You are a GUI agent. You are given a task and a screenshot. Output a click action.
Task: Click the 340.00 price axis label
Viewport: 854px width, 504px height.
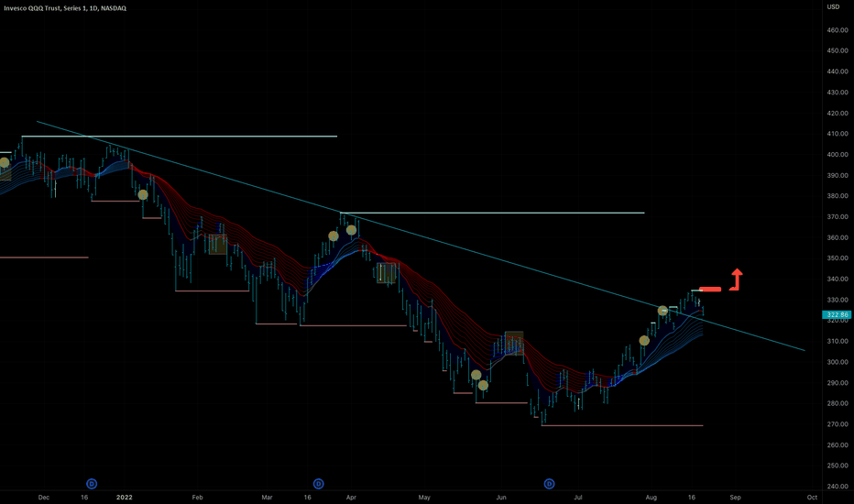838,279
